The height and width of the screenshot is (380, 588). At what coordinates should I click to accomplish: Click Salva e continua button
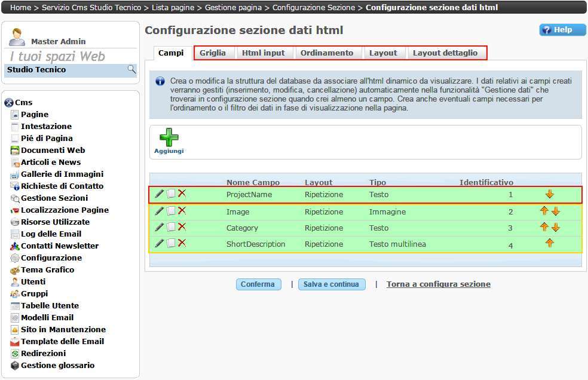click(x=331, y=284)
